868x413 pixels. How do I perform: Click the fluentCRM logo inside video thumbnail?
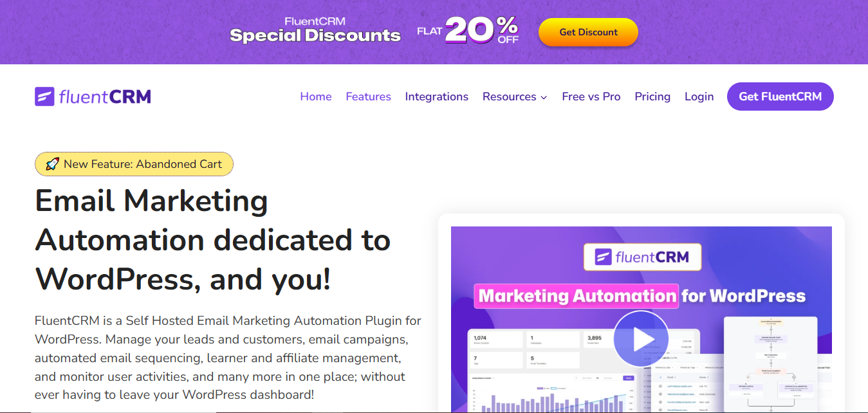click(642, 257)
